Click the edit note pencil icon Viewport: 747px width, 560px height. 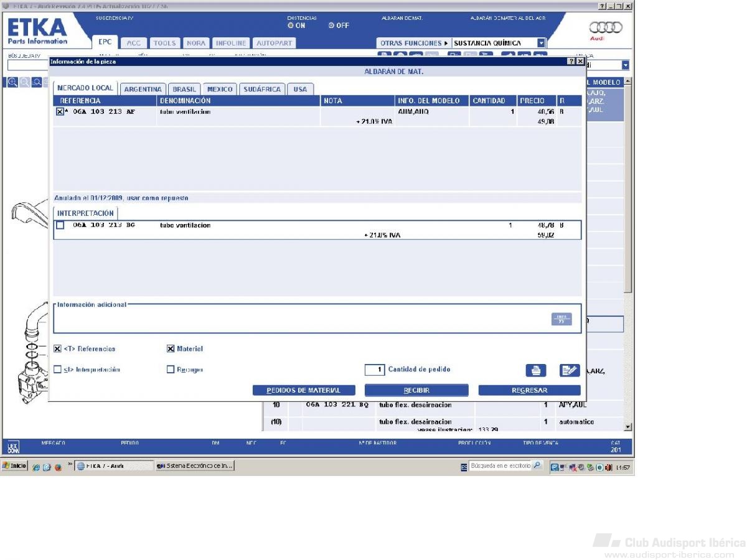(570, 370)
